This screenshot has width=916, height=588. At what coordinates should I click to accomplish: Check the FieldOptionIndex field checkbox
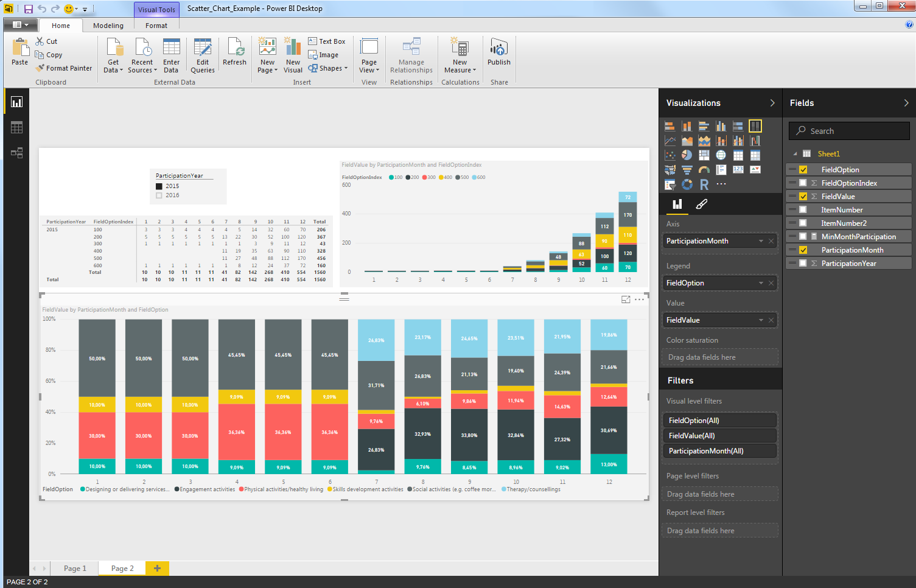click(803, 183)
